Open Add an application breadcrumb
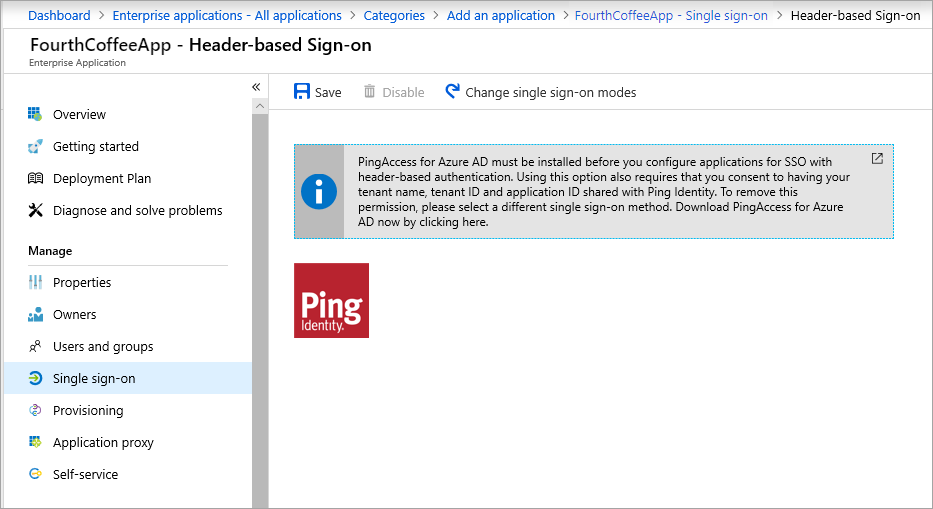 501,15
